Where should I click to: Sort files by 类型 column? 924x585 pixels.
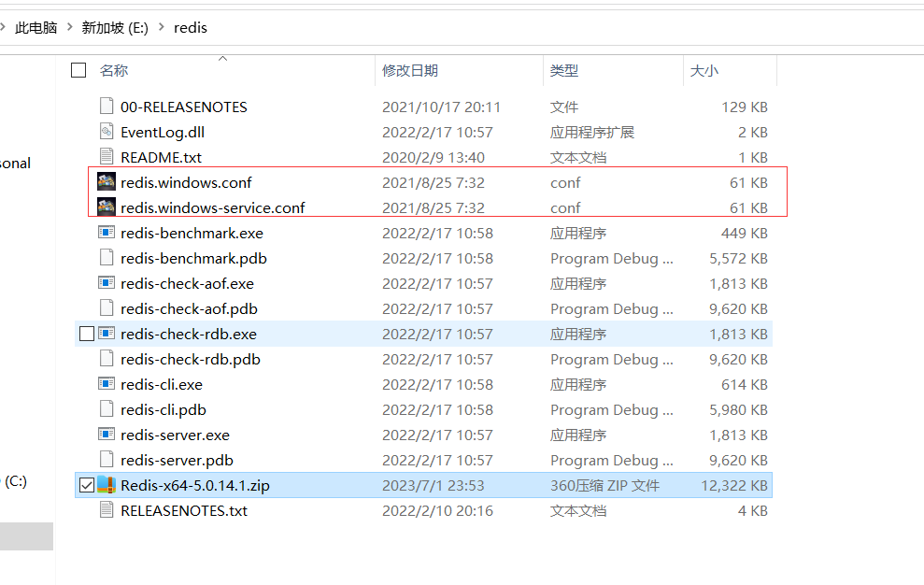pyautogui.click(x=564, y=71)
